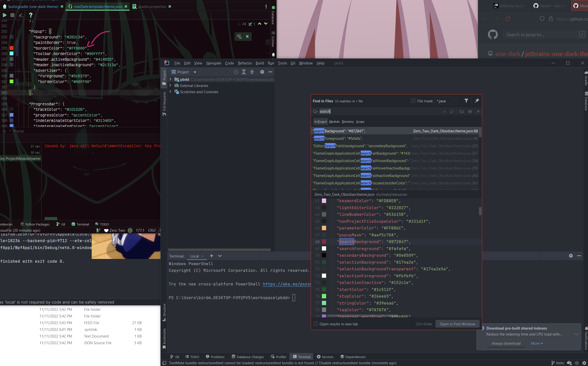Select the 'Select Opened File' crosshair icon

point(235,72)
